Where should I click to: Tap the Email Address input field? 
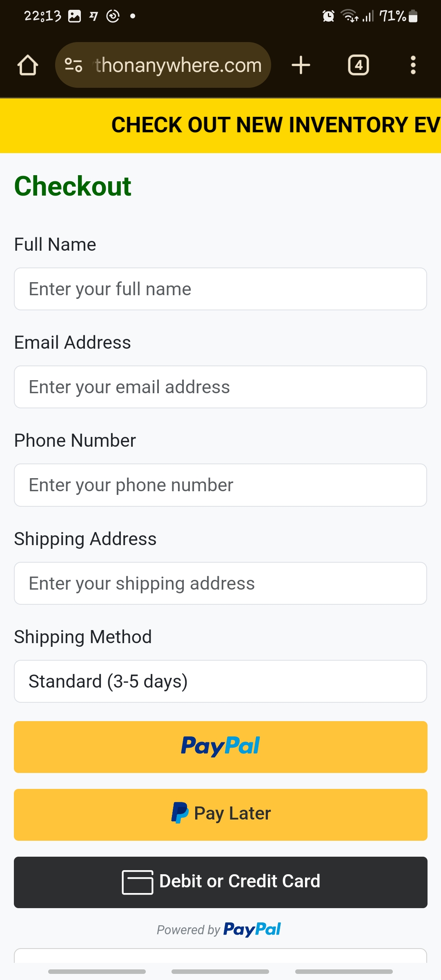click(x=220, y=387)
